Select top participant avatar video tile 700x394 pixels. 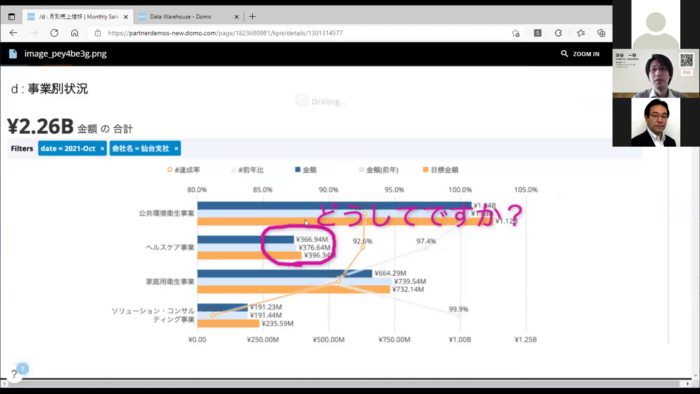656,25
